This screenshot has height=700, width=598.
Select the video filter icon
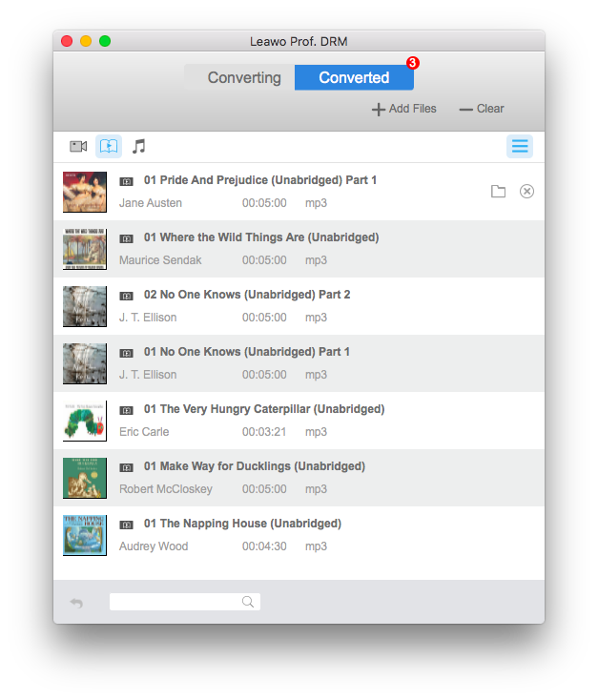(78, 146)
